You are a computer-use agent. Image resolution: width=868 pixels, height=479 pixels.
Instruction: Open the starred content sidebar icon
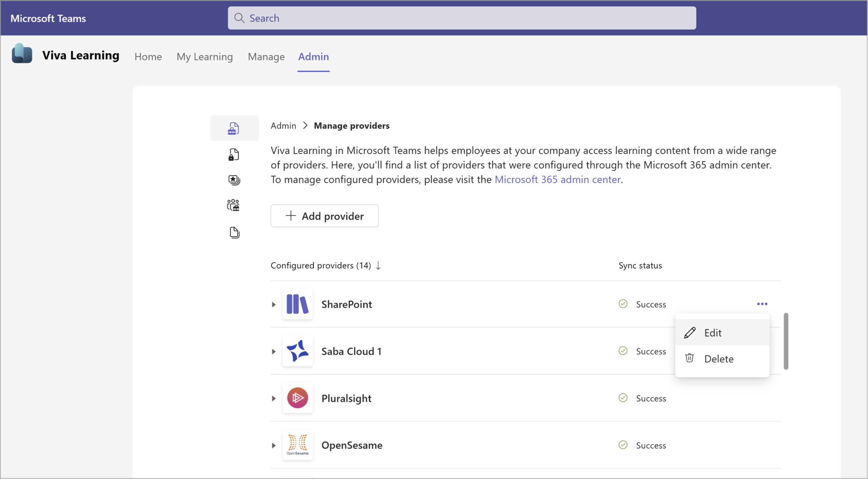click(x=234, y=180)
